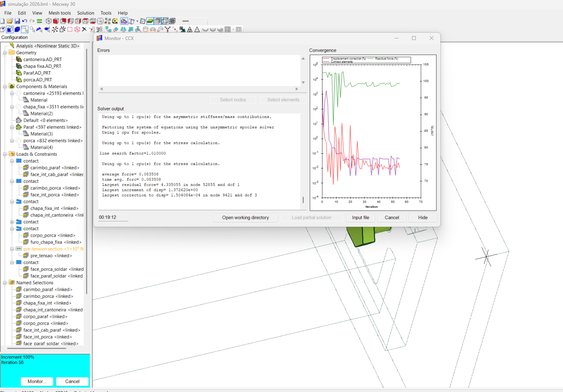The image size is (563, 392).
Task: Click the black X delete icon
Action: click(x=84, y=30)
